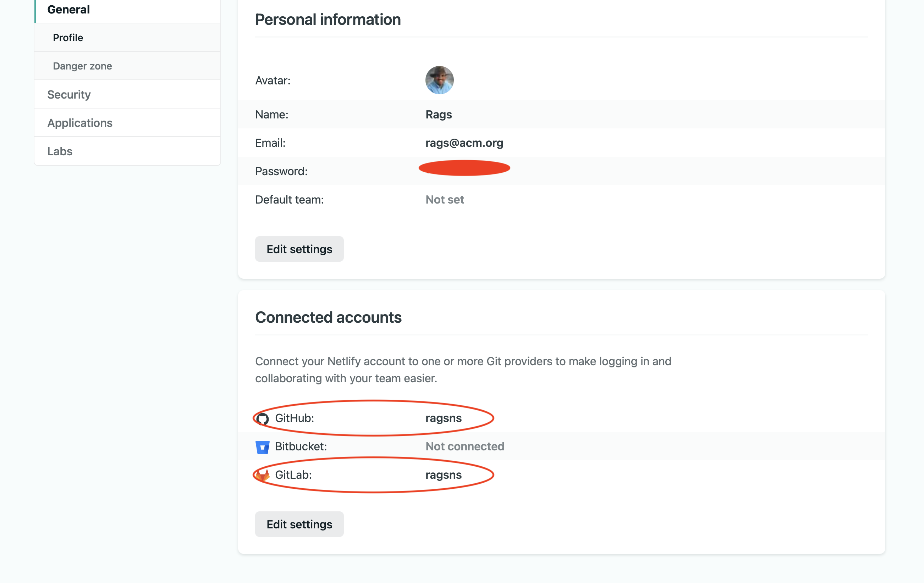Click the GitHub octocat icon
Image resolution: width=924 pixels, height=583 pixels.
pyautogui.click(x=263, y=418)
